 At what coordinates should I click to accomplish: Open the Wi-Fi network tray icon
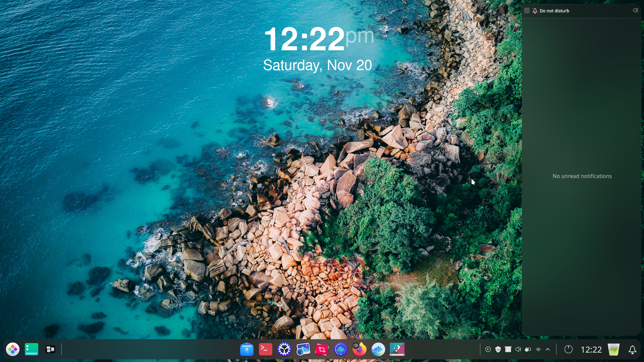(x=538, y=349)
